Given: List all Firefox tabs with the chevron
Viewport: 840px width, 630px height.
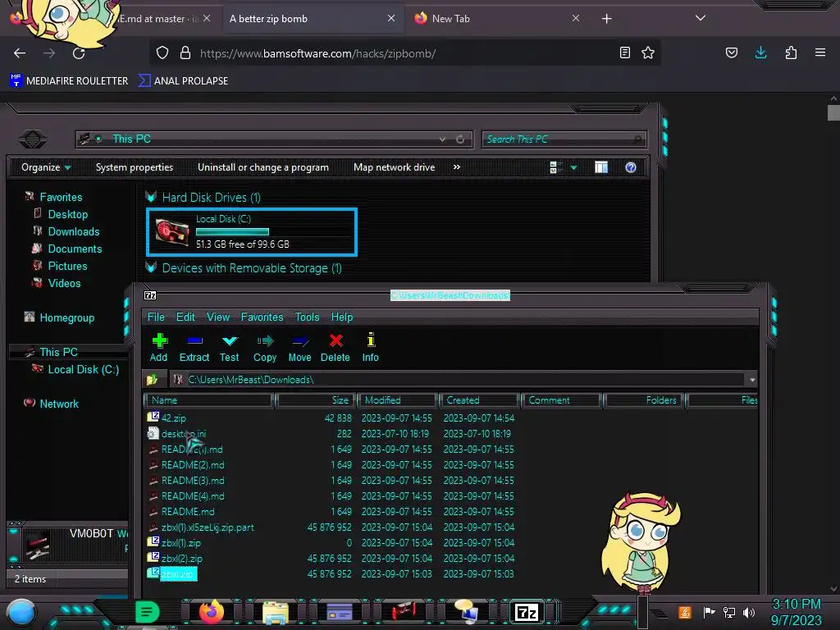Looking at the screenshot, I should coord(701,18).
